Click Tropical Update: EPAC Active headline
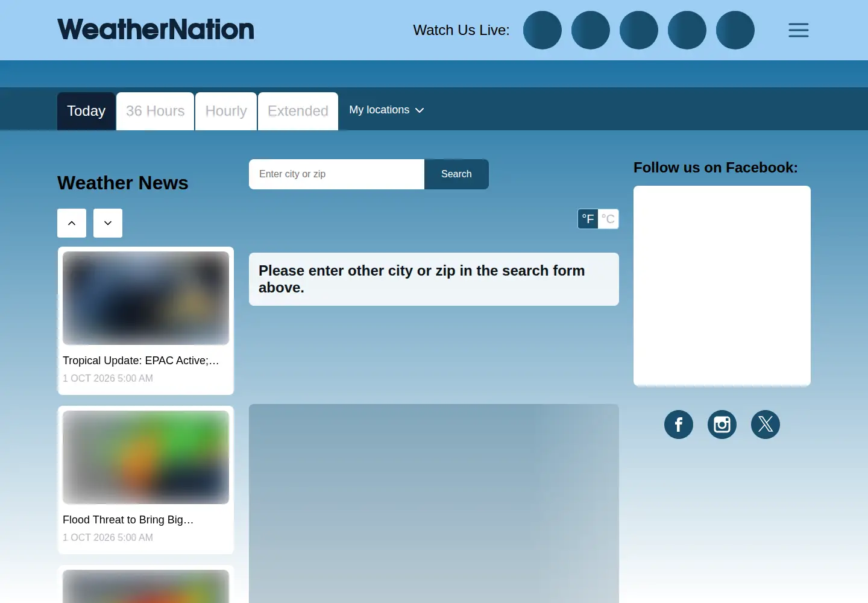Screen dimensions: 868x603 (x=141, y=361)
